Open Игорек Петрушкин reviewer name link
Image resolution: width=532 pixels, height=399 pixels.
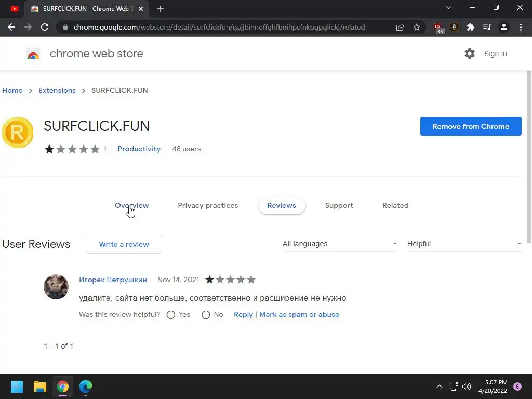click(113, 280)
